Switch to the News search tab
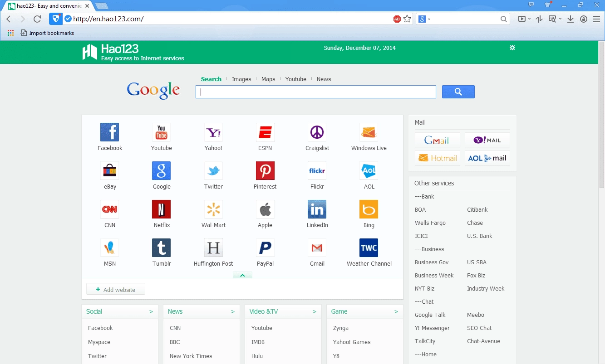The width and height of the screenshot is (605, 364). pyautogui.click(x=324, y=79)
